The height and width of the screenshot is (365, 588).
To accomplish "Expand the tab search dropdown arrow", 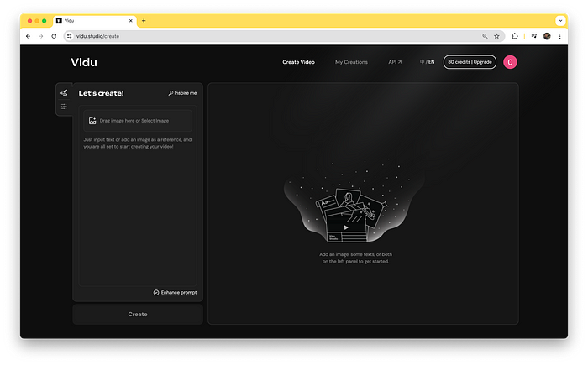I will 560,21.
